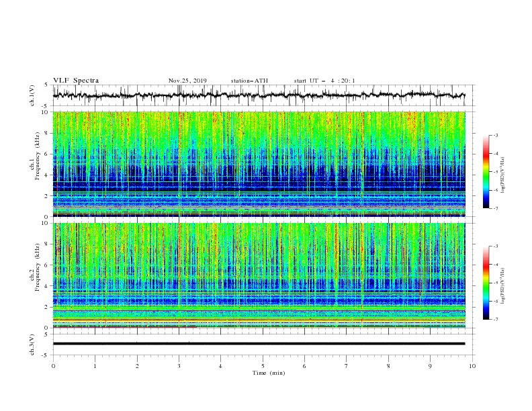Click the '-7' value on ch.2 color bar
Viewport: 532px width, 411px height.
(x=495, y=319)
